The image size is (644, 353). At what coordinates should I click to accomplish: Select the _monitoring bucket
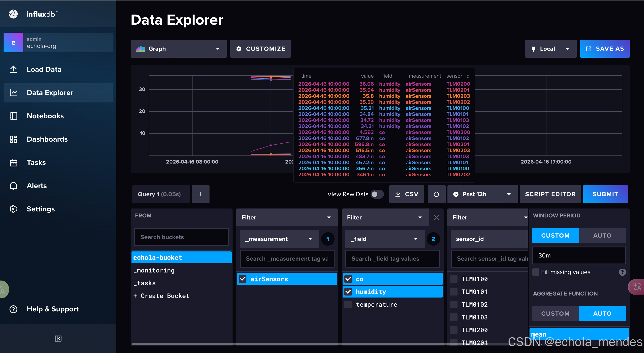tap(182, 270)
